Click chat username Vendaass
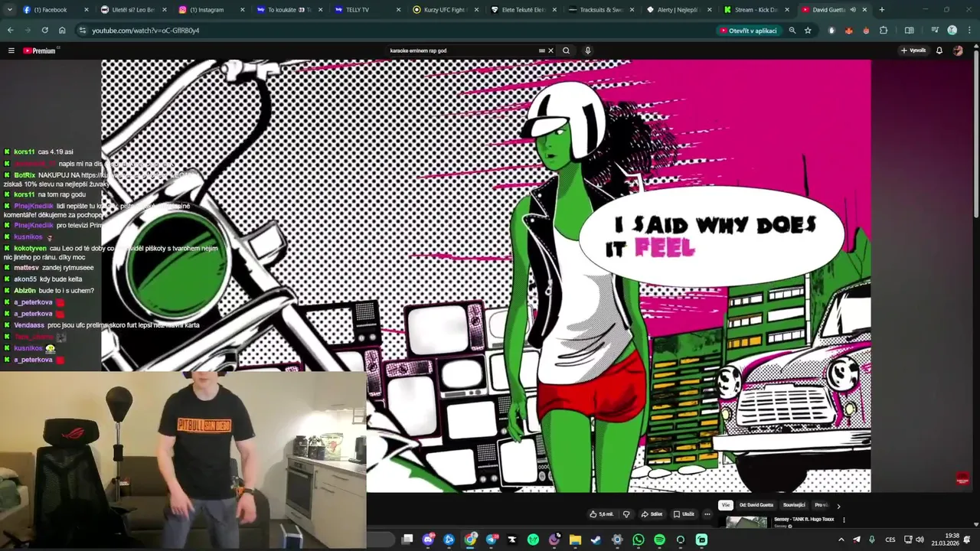The width and height of the screenshot is (980, 551). pyautogui.click(x=29, y=325)
